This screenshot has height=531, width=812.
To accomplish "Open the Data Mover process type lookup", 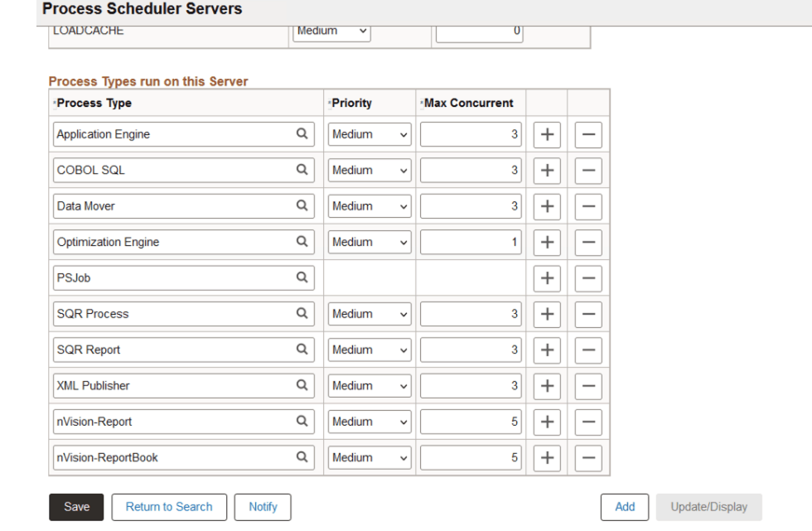I will click(x=302, y=205).
